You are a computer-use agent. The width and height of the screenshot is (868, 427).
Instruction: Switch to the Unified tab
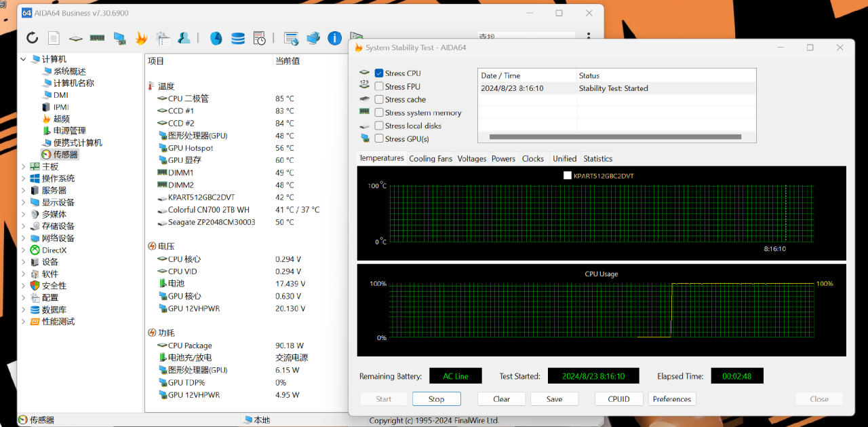click(x=564, y=159)
